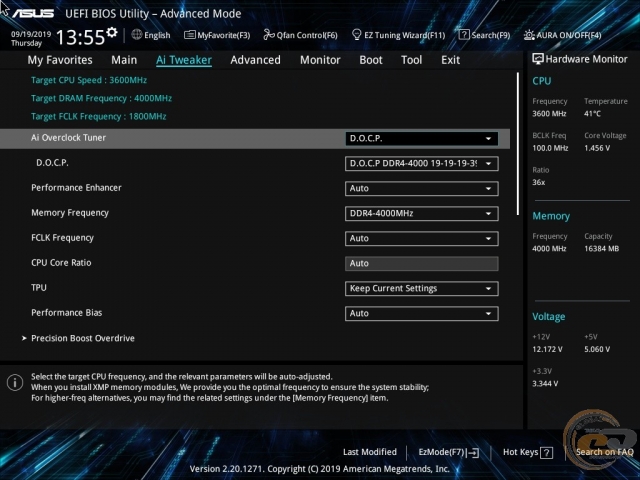Screen dimensions: 640x480
Task: Toggle AURA ON/OFF light icon
Action: 529,35
